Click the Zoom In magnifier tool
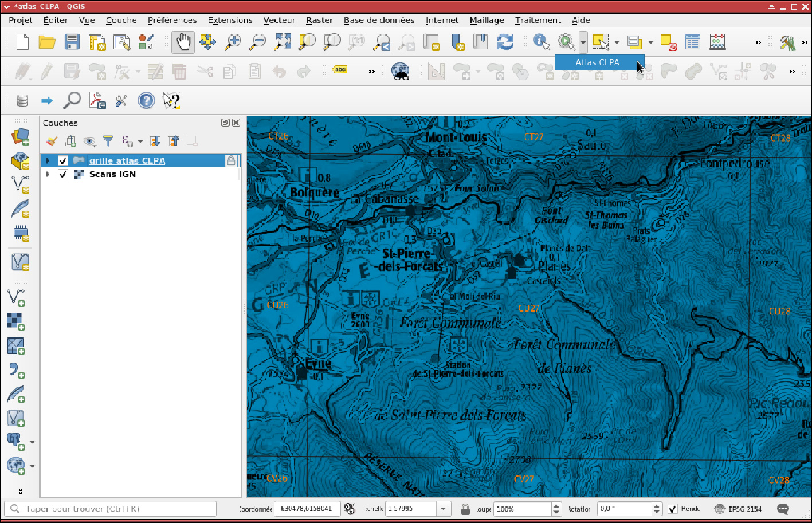 [x=232, y=42]
